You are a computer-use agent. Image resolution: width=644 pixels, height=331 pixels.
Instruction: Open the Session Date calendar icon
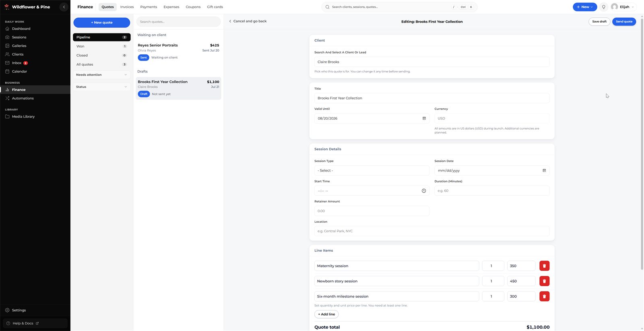(544, 171)
